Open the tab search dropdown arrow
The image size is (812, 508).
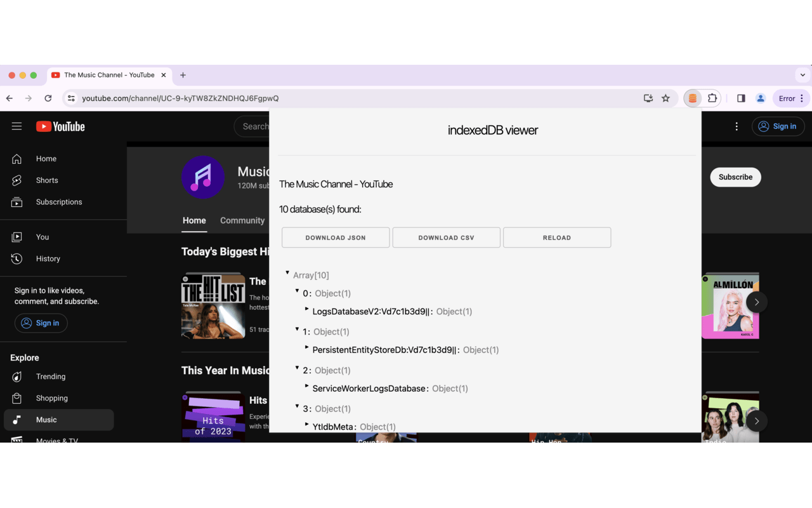click(x=802, y=75)
